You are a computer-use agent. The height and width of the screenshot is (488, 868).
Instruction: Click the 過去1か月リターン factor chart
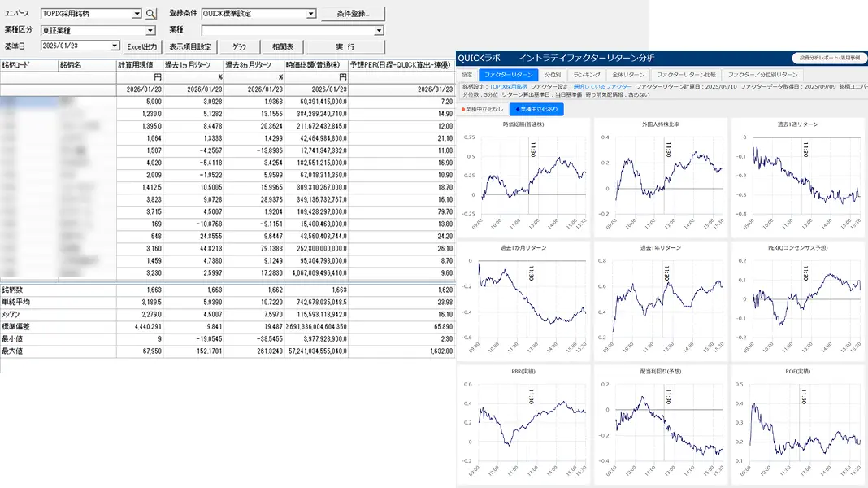tap(523, 301)
